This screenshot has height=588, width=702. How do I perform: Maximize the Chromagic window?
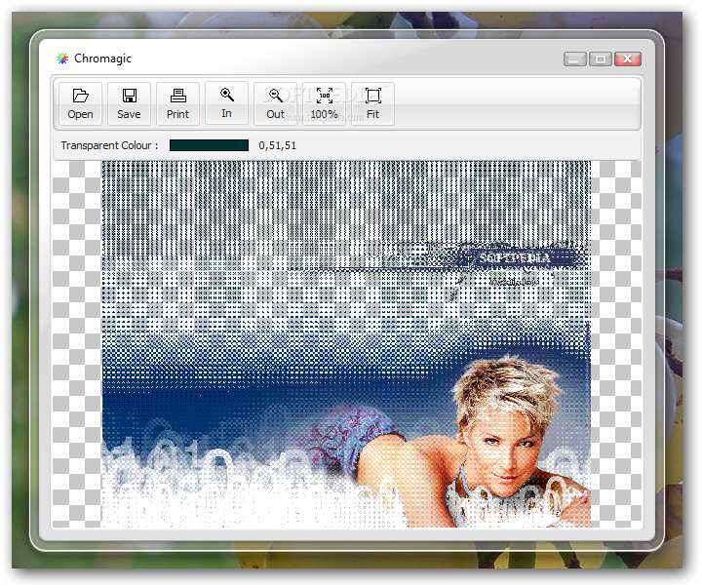601,59
